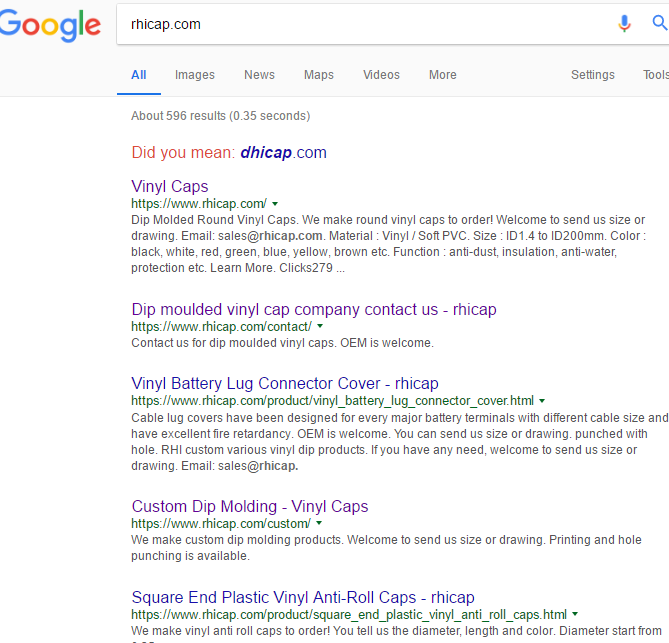669x643 pixels.
Task: Expand dropdown arrow next to www.rhicap.com/ URL
Action: (x=275, y=204)
